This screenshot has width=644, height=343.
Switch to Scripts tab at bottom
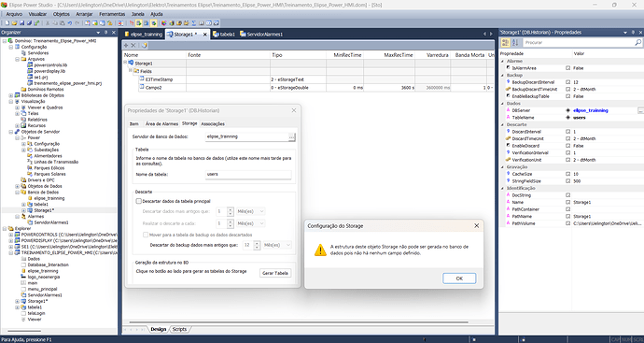[x=179, y=329]
